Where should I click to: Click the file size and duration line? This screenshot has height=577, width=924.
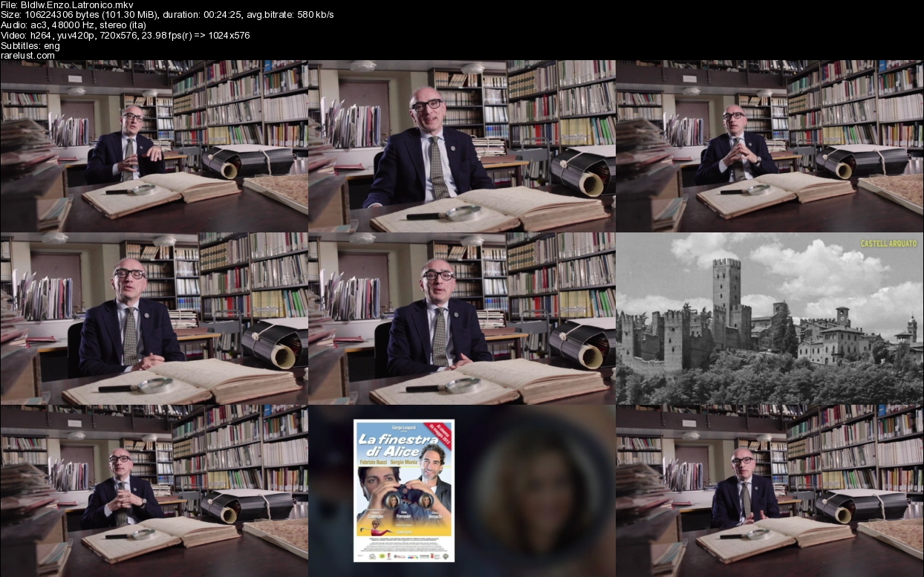166,15
